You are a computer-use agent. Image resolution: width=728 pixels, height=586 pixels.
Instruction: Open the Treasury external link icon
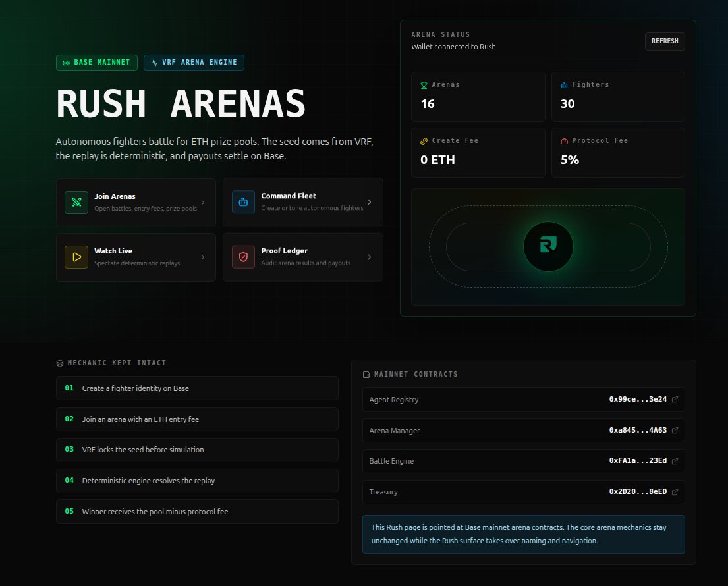tap(675, 492)
